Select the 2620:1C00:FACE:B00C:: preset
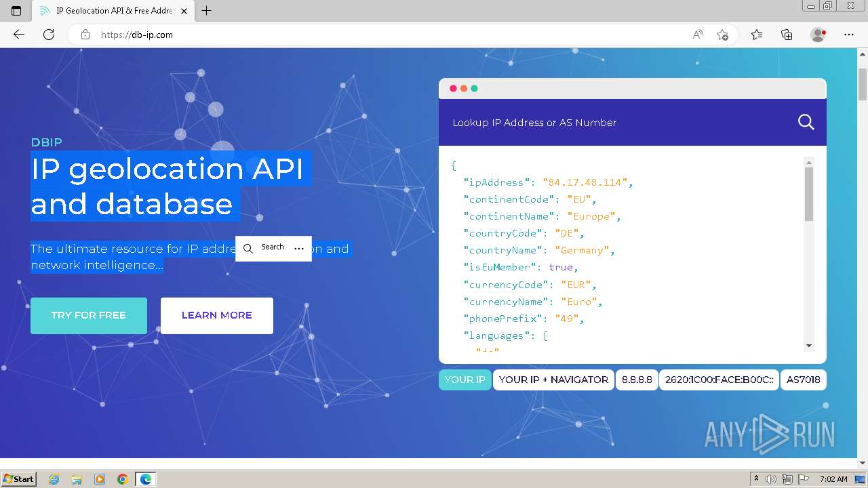The width and height of the screenshot is (868, 488). tap(719, 380)
